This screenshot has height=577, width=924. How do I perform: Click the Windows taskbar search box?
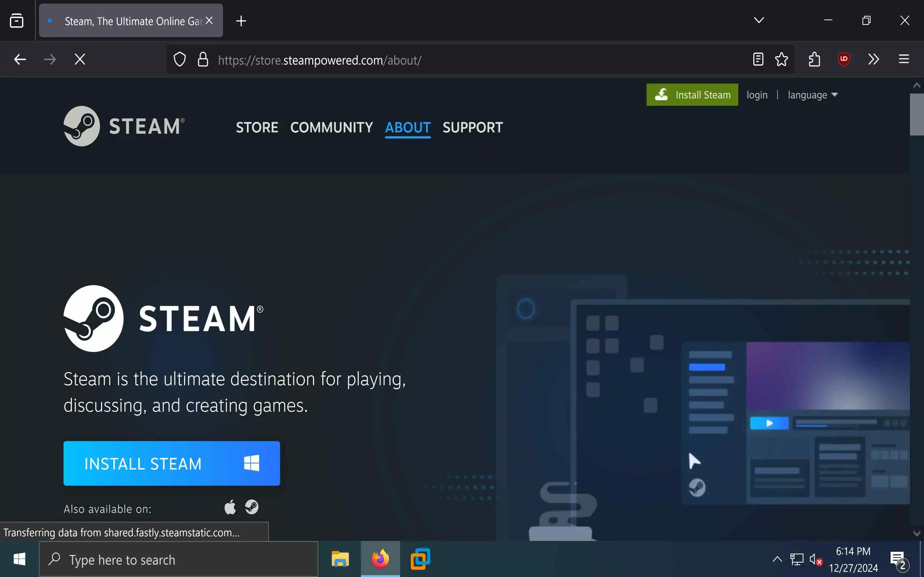[x=179, y=559]
